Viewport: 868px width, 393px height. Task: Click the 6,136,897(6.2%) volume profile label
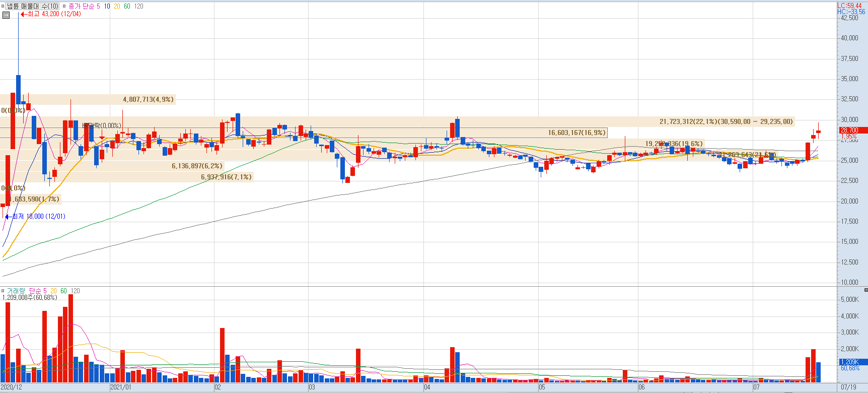point(197,166)
